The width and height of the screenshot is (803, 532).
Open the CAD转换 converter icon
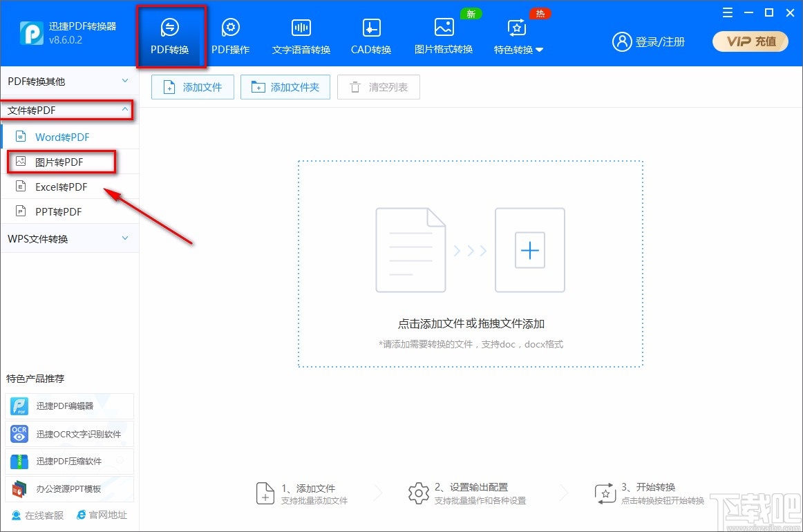[x=370, y=35]
